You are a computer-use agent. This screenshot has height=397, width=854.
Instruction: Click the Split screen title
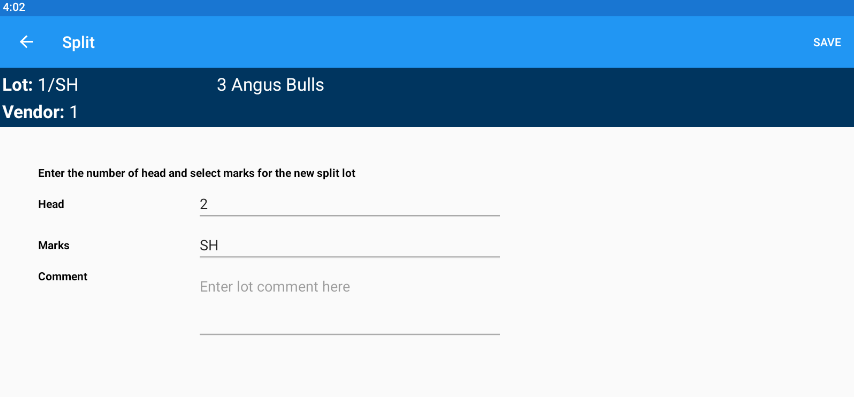pos(78,42)
